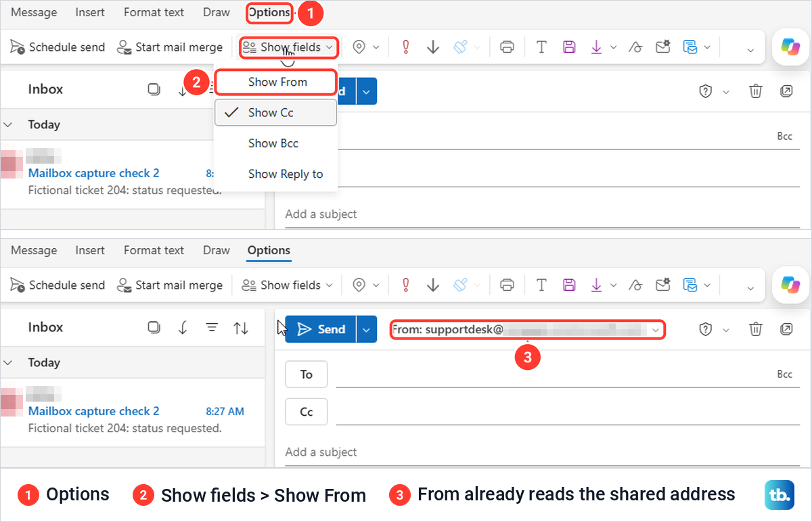Click the printer icon in the upper toolbar

507,47
